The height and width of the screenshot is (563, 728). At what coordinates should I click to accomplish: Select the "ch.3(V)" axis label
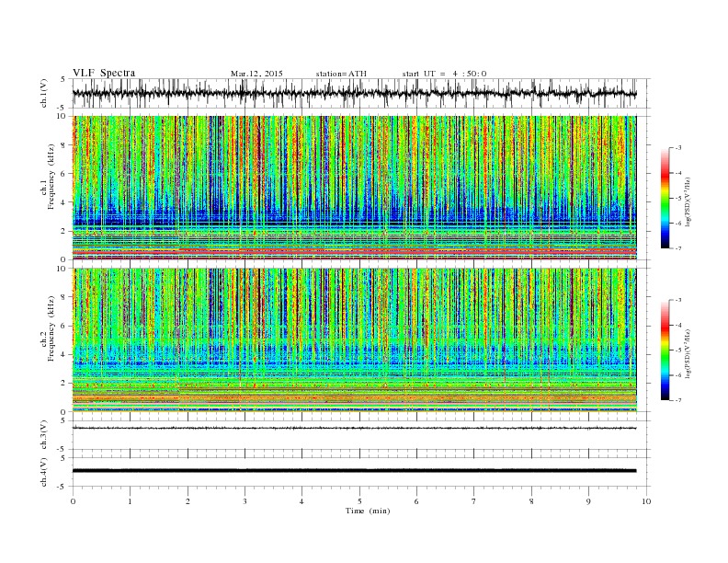[44, 435]
